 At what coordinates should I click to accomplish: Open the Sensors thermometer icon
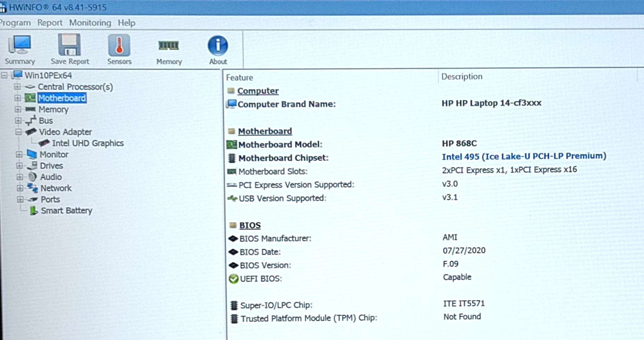pos(119,45)
